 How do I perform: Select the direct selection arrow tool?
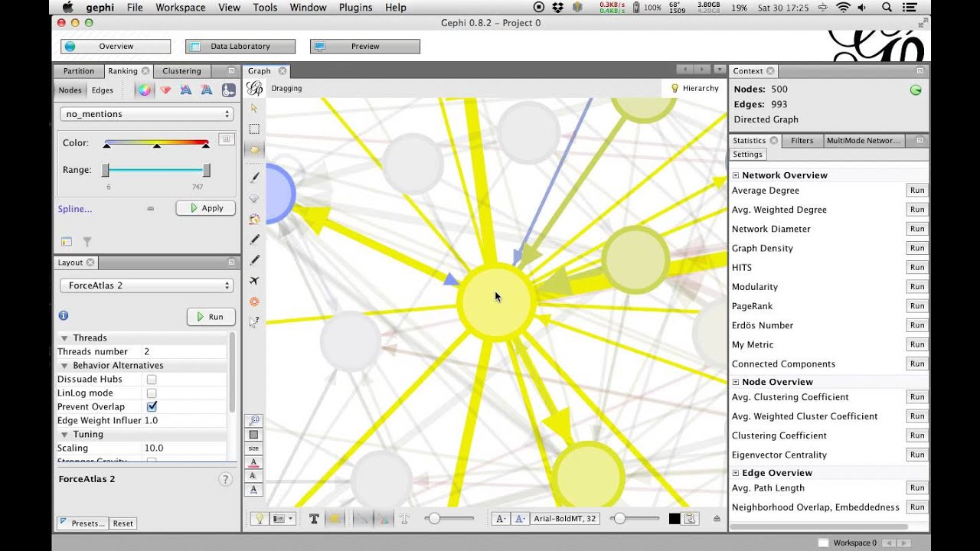tap(254, 109)
